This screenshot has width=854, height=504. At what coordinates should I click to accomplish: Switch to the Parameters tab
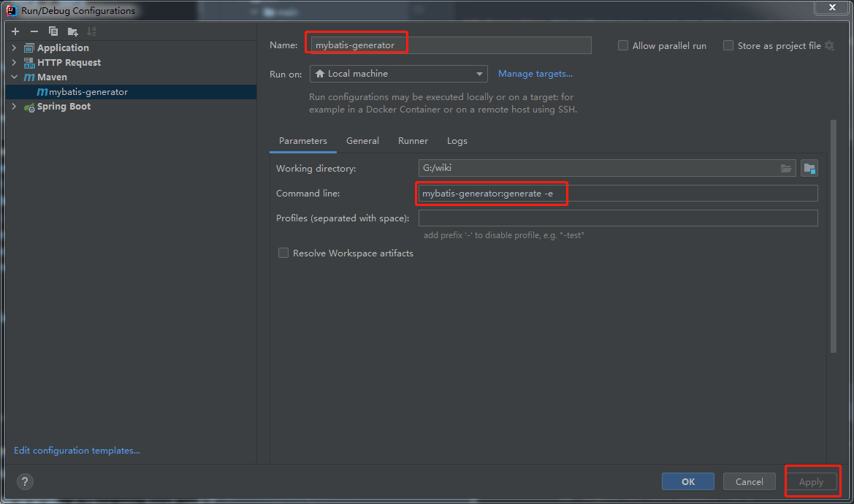(303, 141)
